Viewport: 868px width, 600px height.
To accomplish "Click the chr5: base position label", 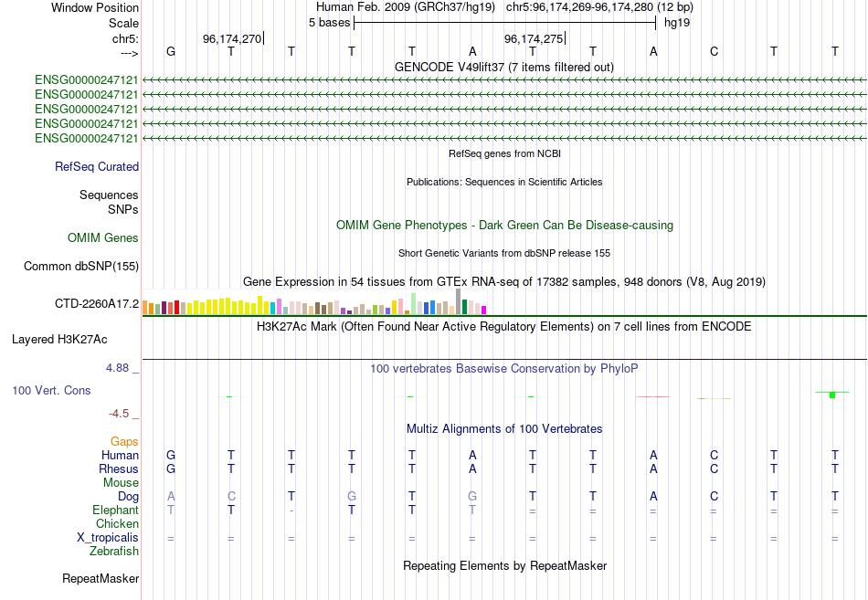I will 125,38.
